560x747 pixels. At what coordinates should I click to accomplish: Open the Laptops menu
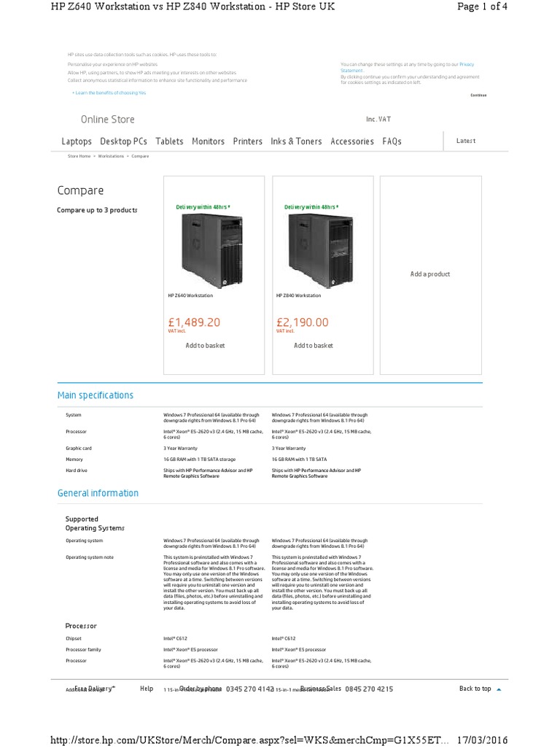[x=76, y=142]
